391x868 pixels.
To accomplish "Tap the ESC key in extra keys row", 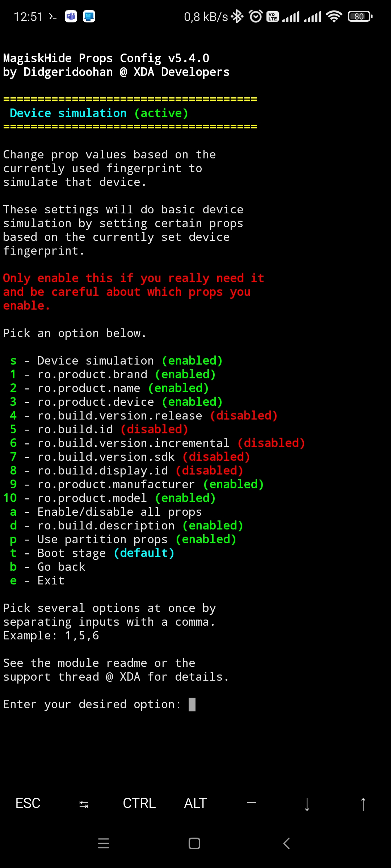I will pos(28,803).
